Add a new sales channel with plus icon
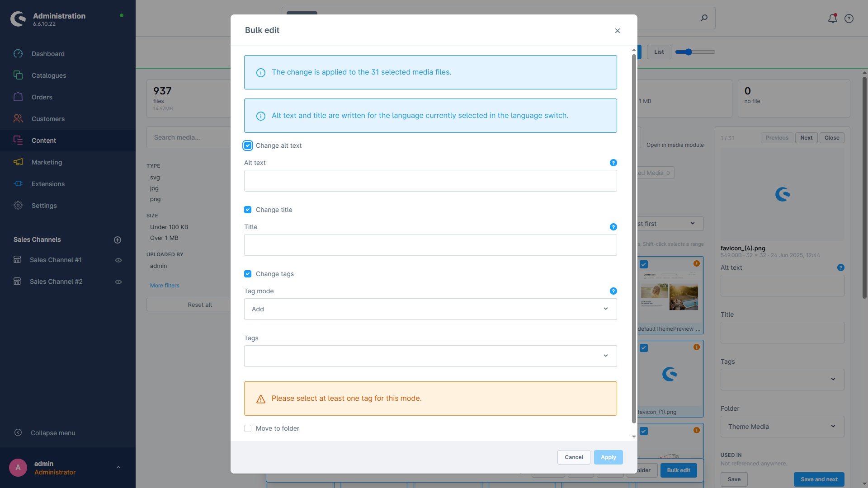 [x=118, y=240]
